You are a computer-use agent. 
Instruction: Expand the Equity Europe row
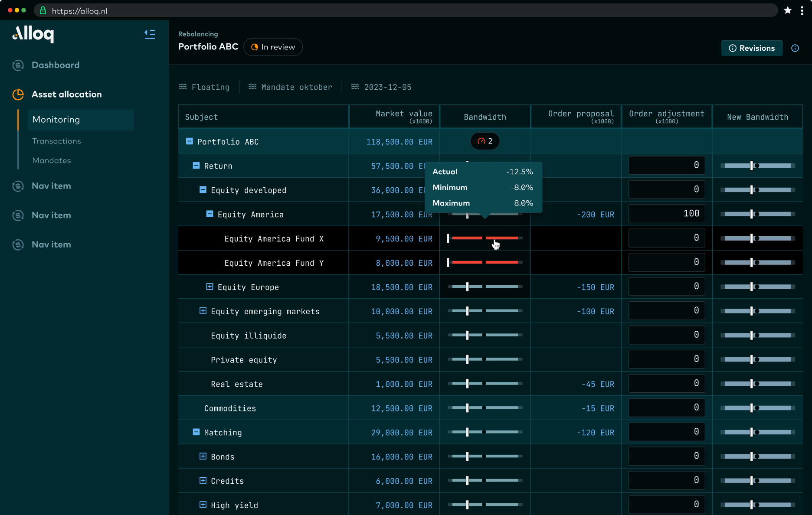coord(210,287)
